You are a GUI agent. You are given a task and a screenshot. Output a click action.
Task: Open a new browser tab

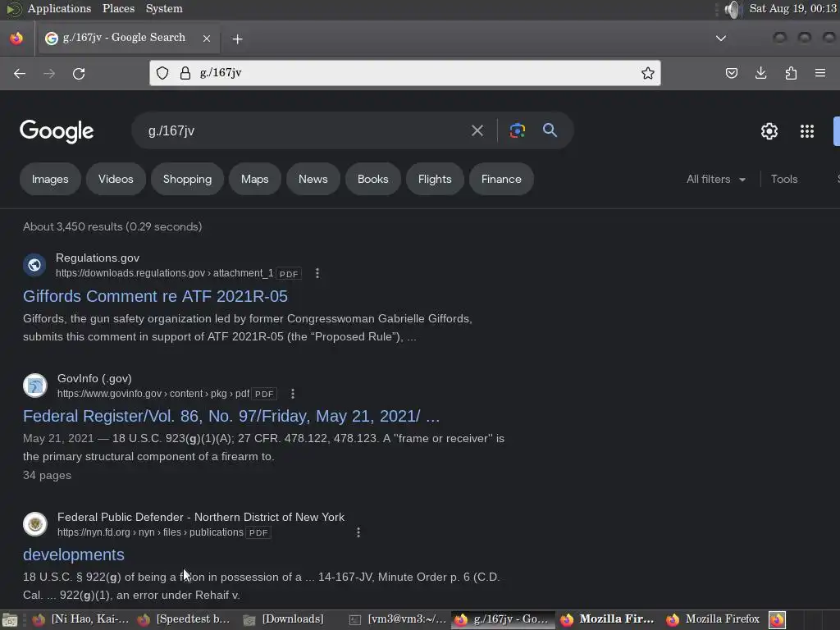tap(237, 39)
